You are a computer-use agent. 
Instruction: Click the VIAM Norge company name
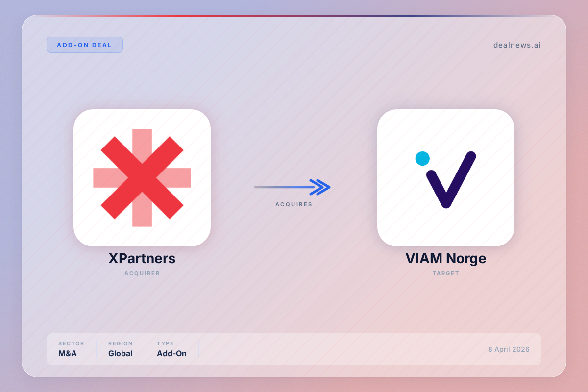tap(446, 258)
